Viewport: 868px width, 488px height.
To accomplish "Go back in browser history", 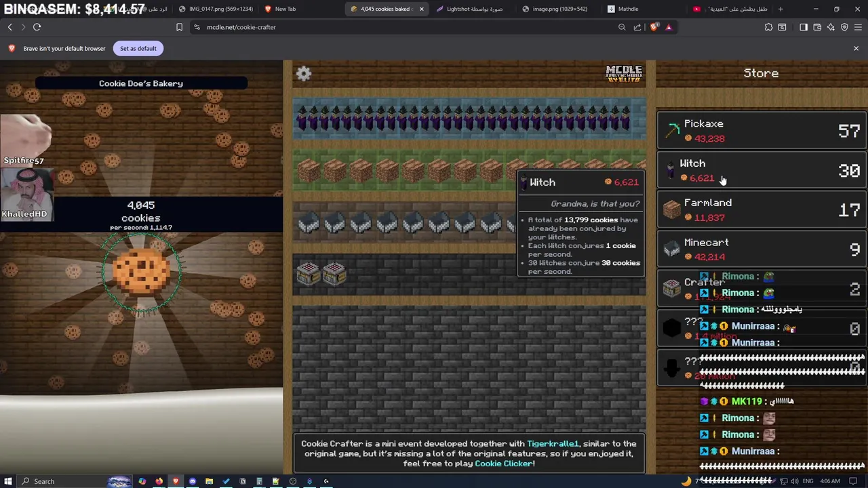I will click(x=10, y=27).
